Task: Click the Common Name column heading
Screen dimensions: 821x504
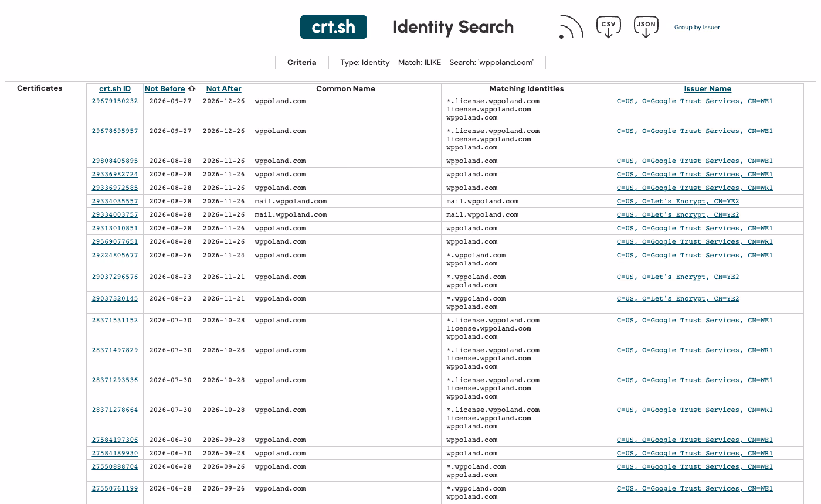Action: pyautogui.click(x=345, y=89)
